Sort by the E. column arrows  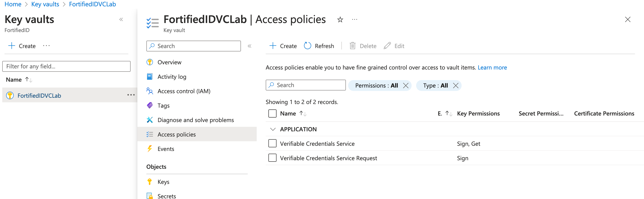[x=449, y=113]
